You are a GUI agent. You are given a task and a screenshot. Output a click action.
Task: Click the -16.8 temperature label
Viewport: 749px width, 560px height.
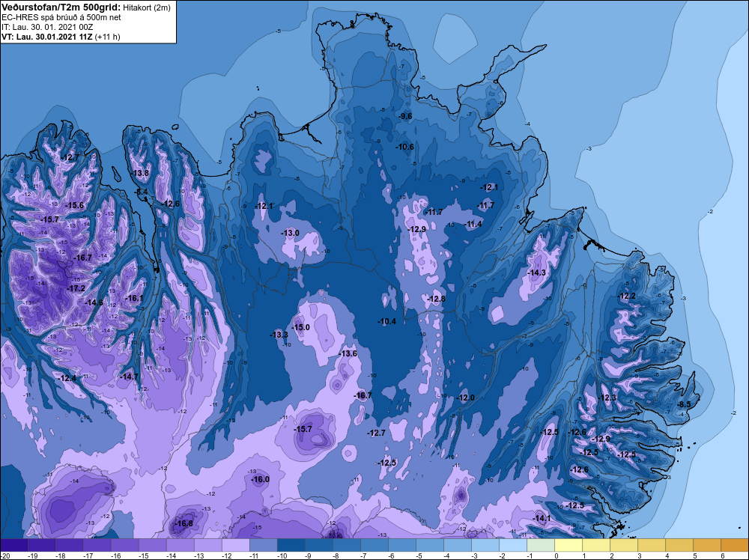(184, 523)
